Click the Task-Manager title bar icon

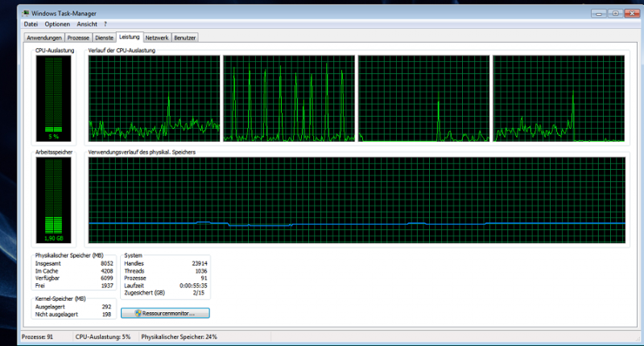click(26, 13)
